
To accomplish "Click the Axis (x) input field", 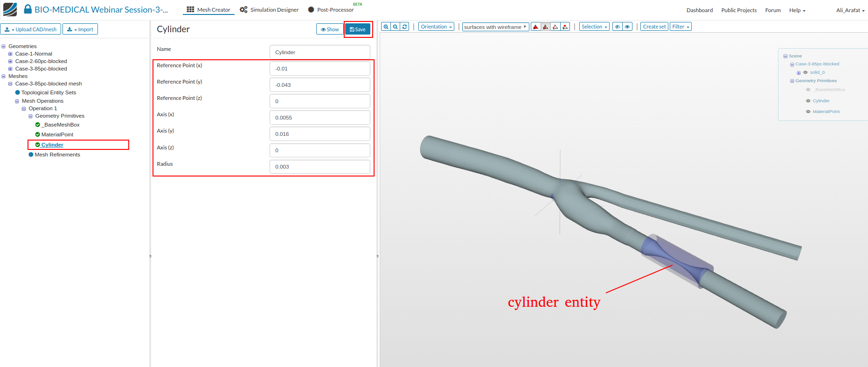I will (x=320, y=118).
